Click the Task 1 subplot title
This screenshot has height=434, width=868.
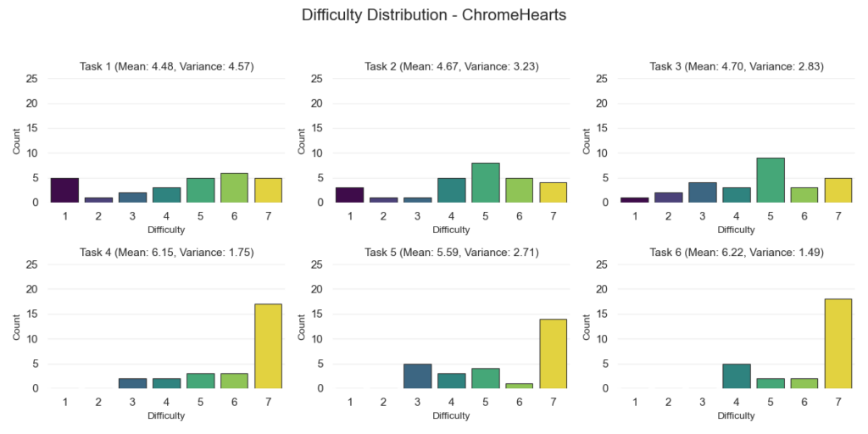click(166, 66)
